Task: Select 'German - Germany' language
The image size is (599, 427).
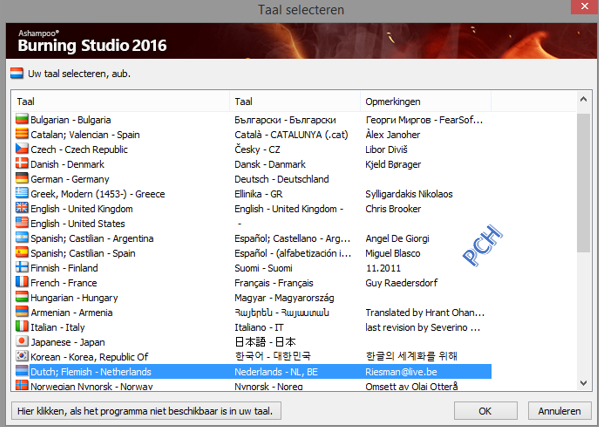Action: pos(70,180)
